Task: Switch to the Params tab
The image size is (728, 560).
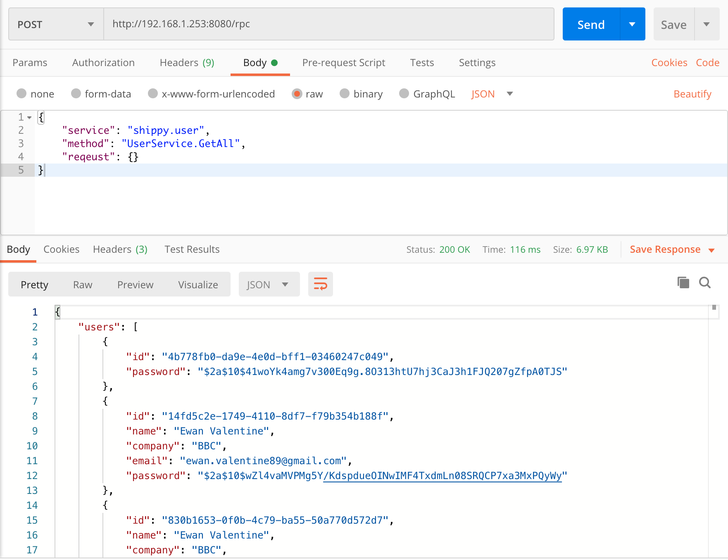Action: tap(30, 63)
